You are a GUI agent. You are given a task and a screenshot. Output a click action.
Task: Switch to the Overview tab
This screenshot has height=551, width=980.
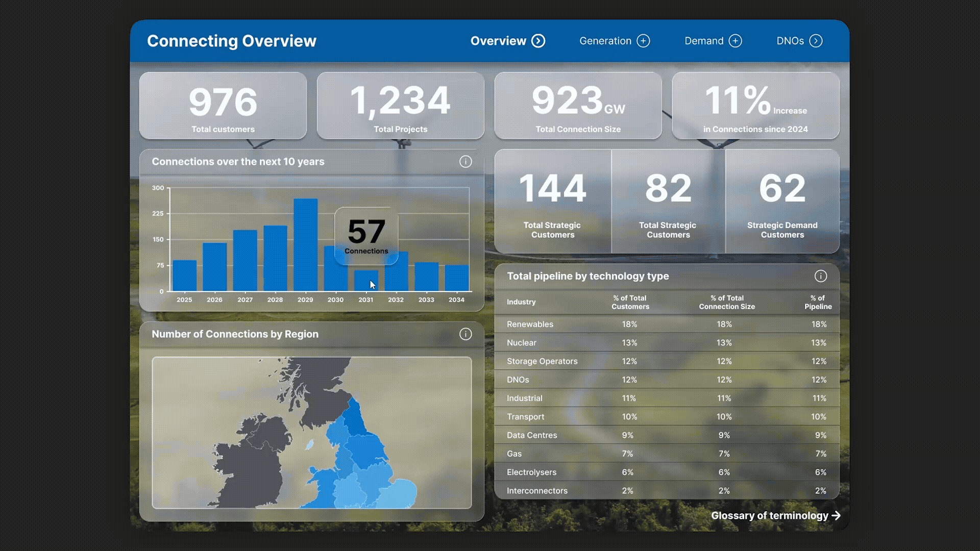pos(507,41)
